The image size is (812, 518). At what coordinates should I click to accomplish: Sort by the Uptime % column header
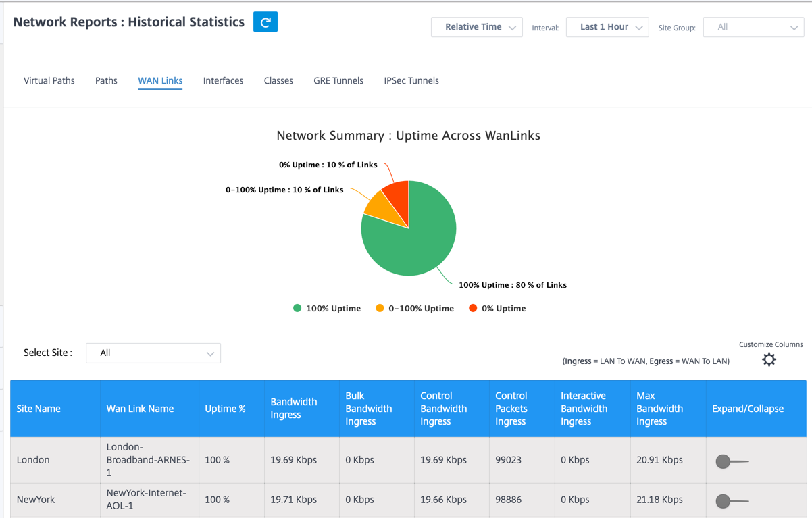(232, 409)
